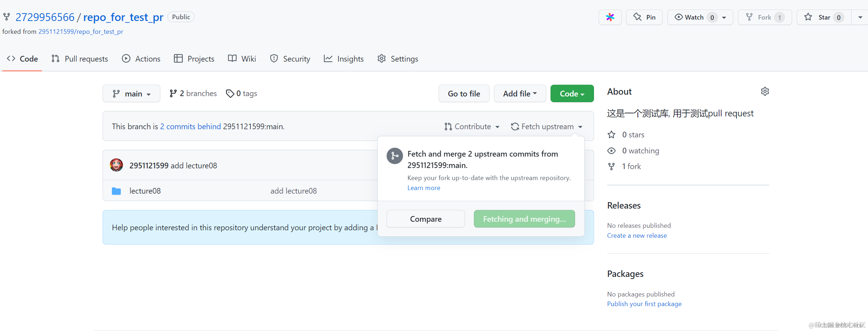
Task: Star the repository with Star button
Action: (824, 17)
